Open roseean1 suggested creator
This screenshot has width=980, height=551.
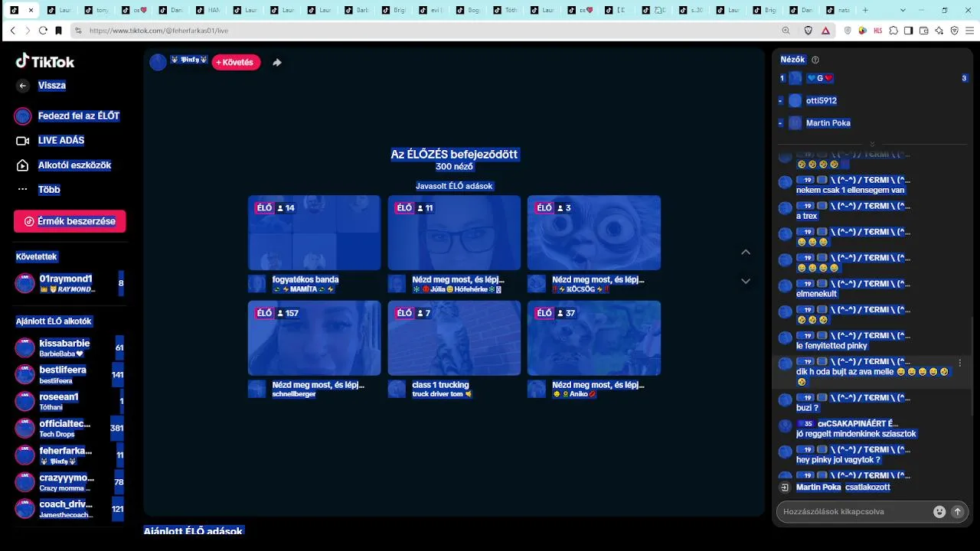tap(70, 402)
